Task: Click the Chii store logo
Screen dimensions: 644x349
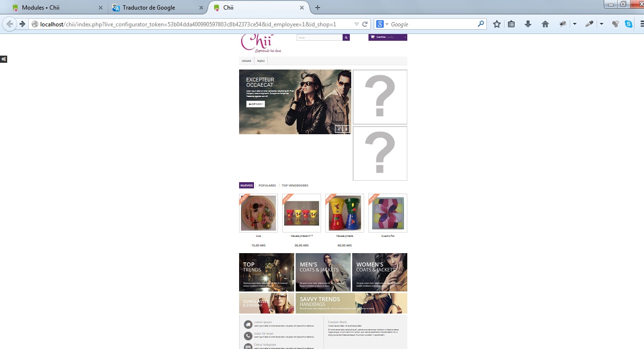Action: [261, 43]
